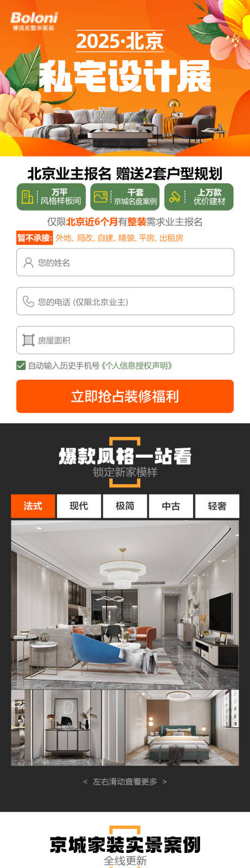
Task: Open the bedroom thumbnail with the green bed
Action: click(x=182, y=727)
